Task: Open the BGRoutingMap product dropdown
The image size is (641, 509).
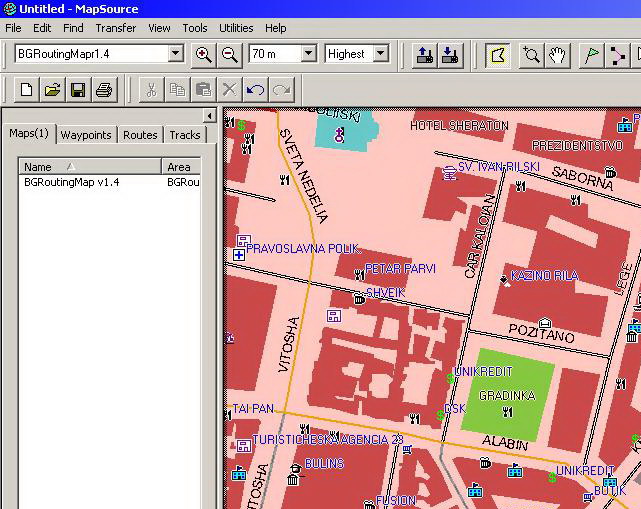Action: point(176,54)
